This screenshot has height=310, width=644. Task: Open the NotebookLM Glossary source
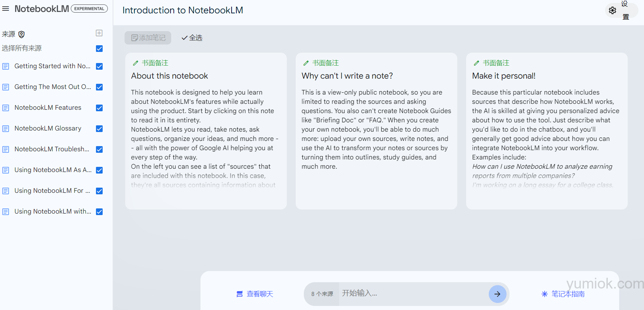tap(48, 128)
